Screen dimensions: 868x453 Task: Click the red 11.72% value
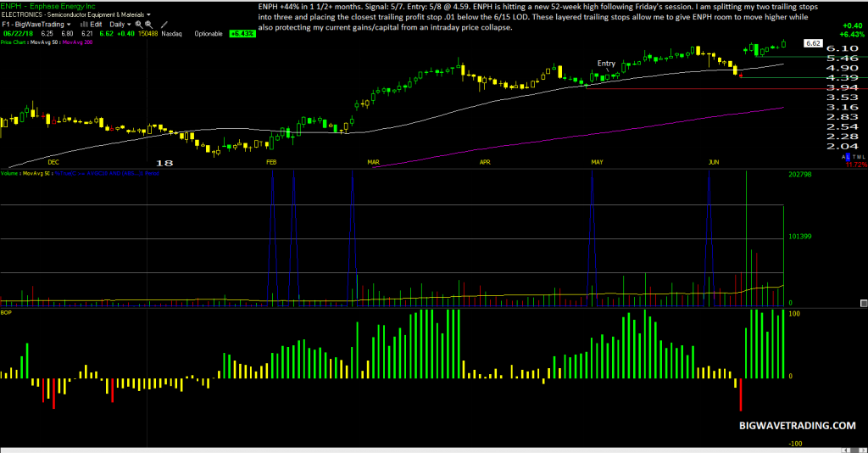pyautogui.click(x=856, y=165)
